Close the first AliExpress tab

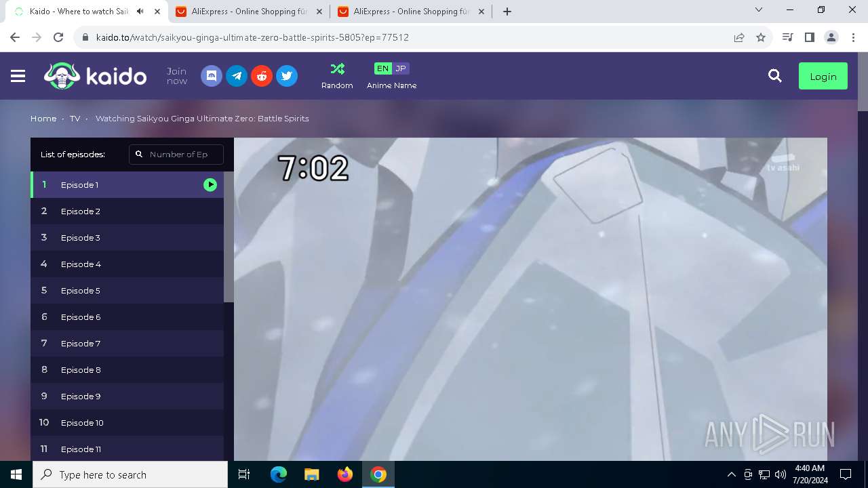click(319, 12)
